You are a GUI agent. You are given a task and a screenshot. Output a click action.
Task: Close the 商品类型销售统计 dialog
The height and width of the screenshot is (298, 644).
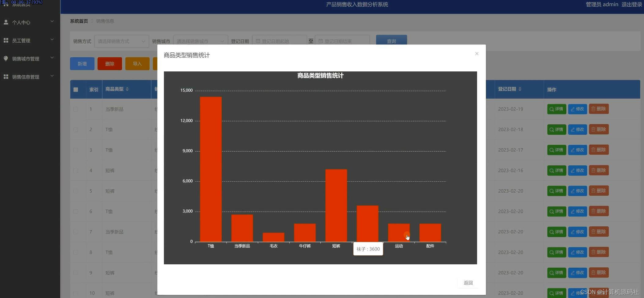(x=477, y=54)
